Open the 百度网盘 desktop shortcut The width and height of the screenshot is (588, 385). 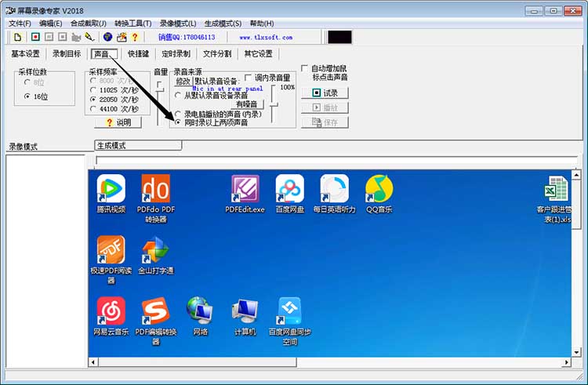(289, 194)
